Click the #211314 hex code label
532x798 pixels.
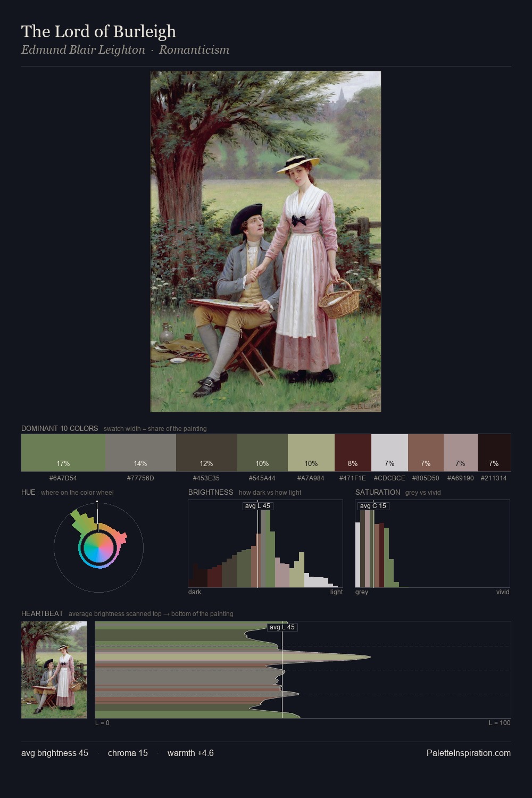[494, 478]
